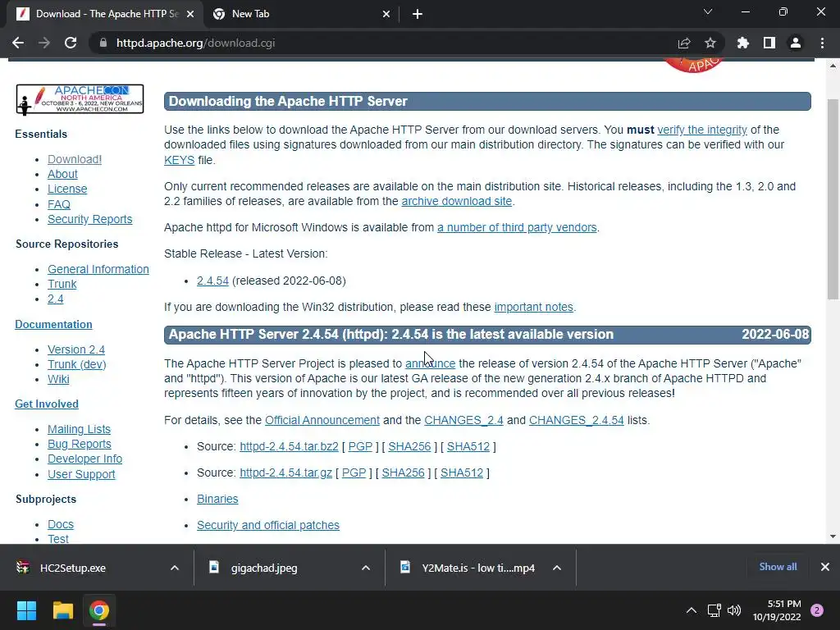Screen dimensions: 840x630
Task: Close the New Tab tab
Action: [386, 14]
